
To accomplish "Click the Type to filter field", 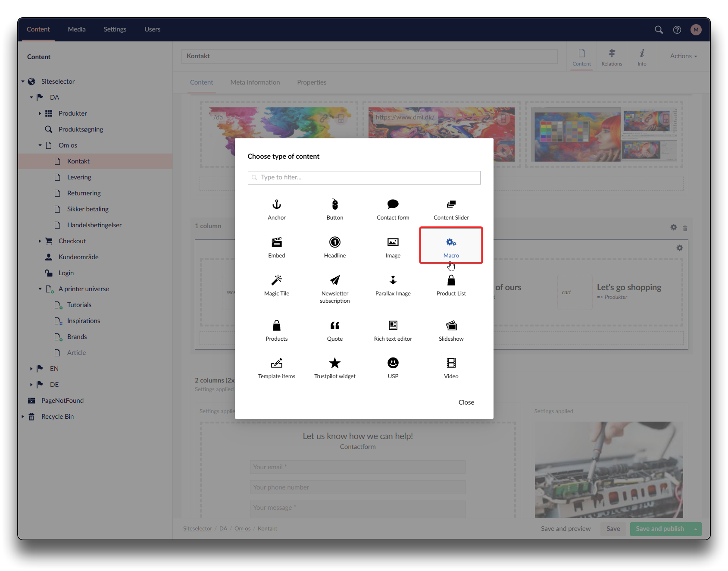I will [364, 178].
